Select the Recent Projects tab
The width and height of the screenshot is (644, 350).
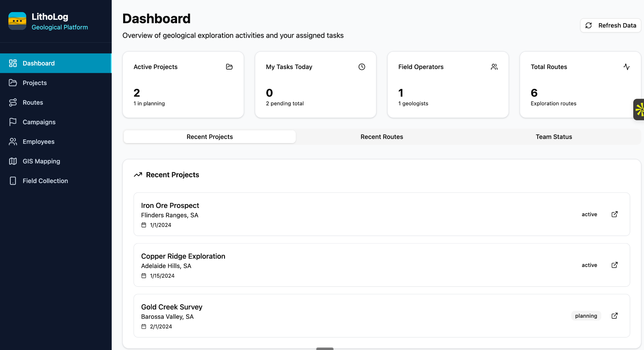(x=210, y=137)
